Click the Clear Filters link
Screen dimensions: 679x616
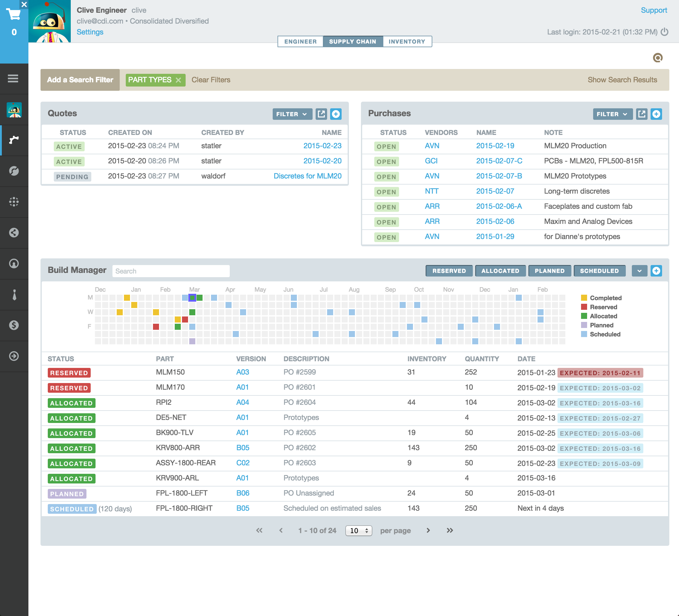tap(211, 80)
